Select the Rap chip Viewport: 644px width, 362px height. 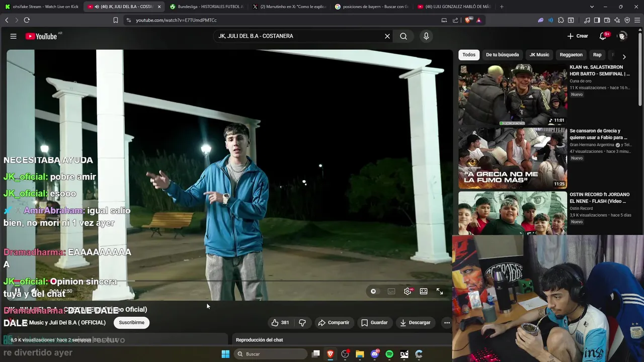click(597, 55)
